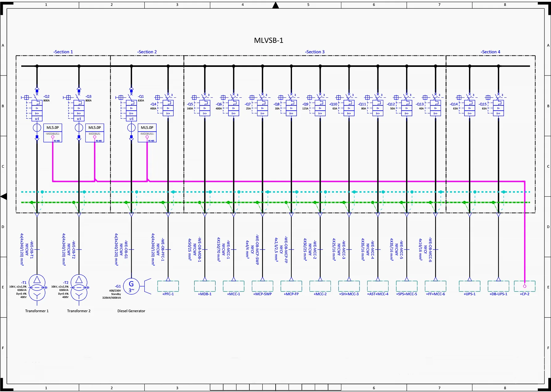Select the -Section 3 label
The width and height of the screenshot is (551, 392).
315,52
